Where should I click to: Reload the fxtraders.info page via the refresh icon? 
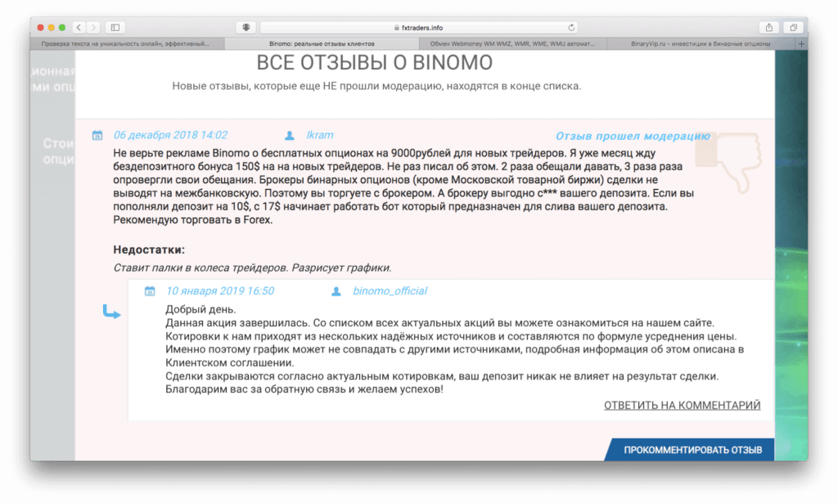[573, 25]
